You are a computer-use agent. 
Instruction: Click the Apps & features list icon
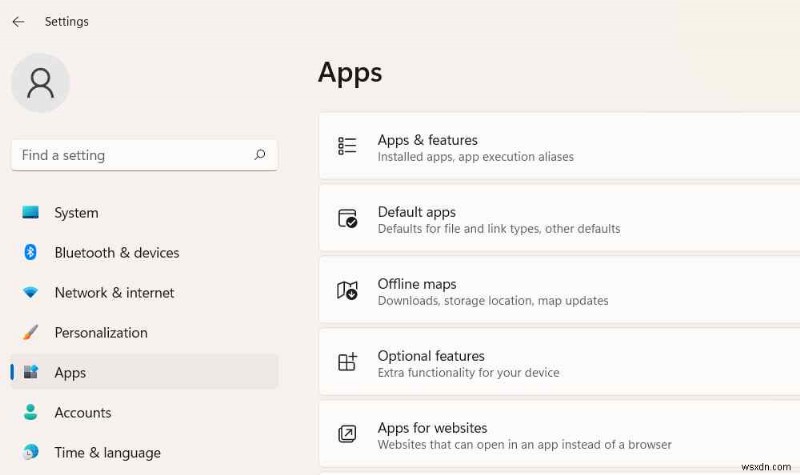pyautogui.click(x=347, y=147)
